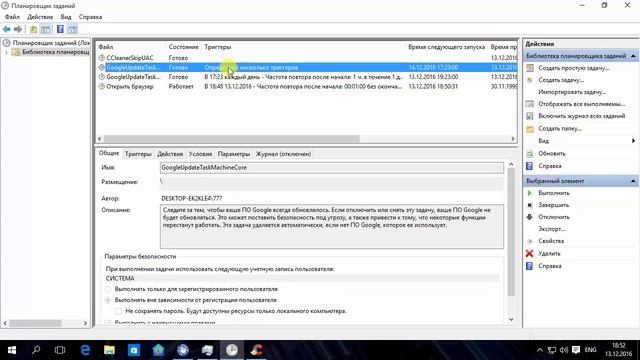Click the Имя field with GoogleUpdateTaskMachineCore
The image size is (640, 360).
click(x=331, y=168)
